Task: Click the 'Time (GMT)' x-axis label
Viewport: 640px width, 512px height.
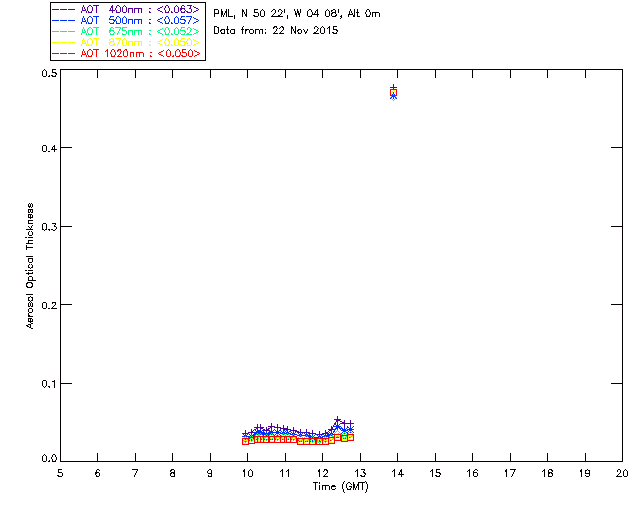Action: [x=340, y=487]
